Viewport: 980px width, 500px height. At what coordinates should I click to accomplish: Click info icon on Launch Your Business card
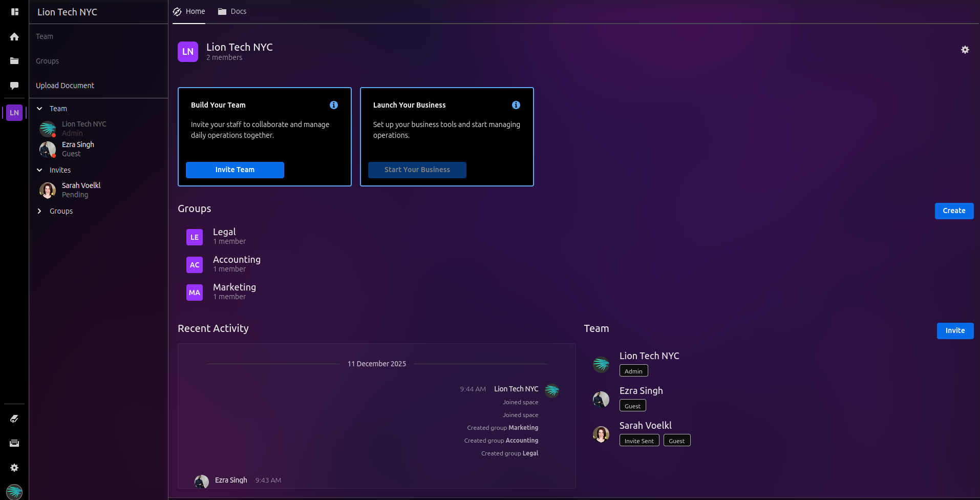(x=516, y=105)
